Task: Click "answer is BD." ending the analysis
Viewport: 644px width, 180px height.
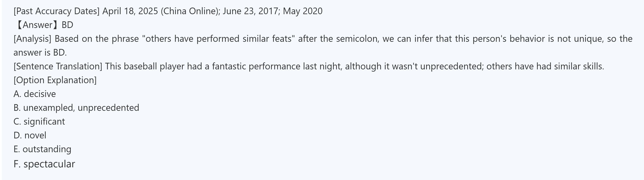Action: pyautogui.click(x=40, y=52)
